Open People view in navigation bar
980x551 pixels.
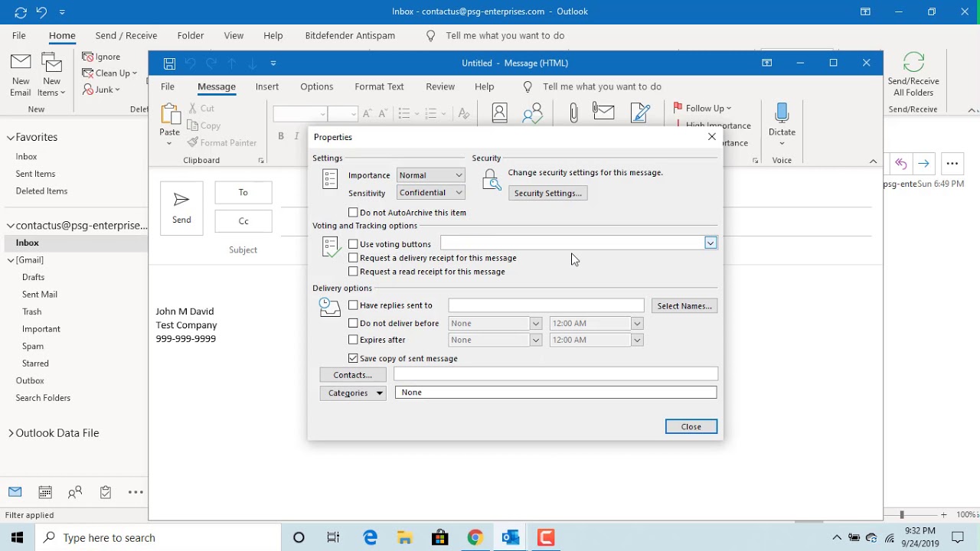75,492
